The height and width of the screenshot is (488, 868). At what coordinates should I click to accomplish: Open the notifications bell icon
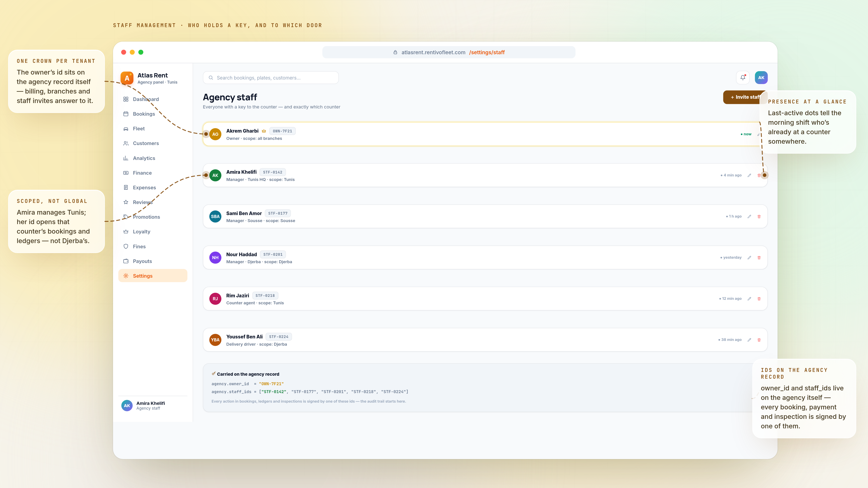[x=743, y=77]
